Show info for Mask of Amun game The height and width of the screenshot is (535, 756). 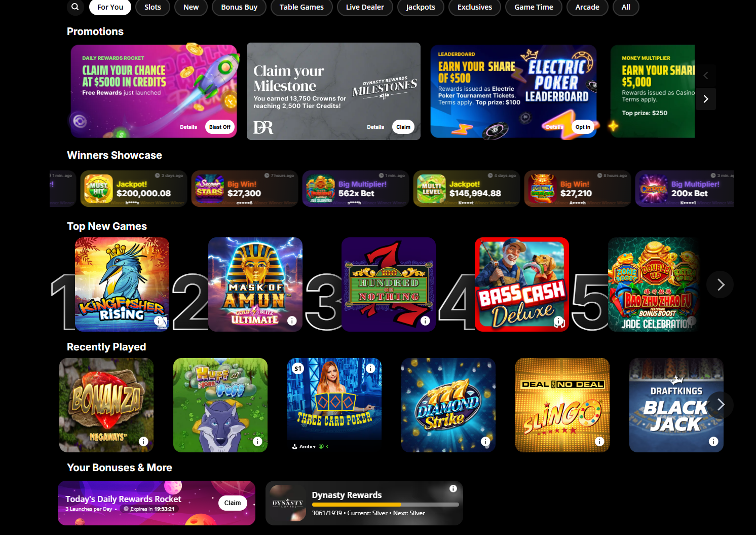[292, 320]
